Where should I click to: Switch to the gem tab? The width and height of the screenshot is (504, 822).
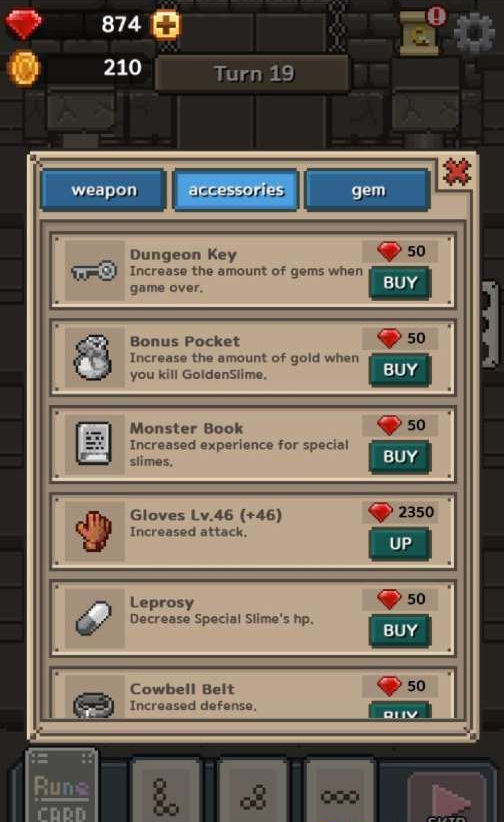coord(368,190)
